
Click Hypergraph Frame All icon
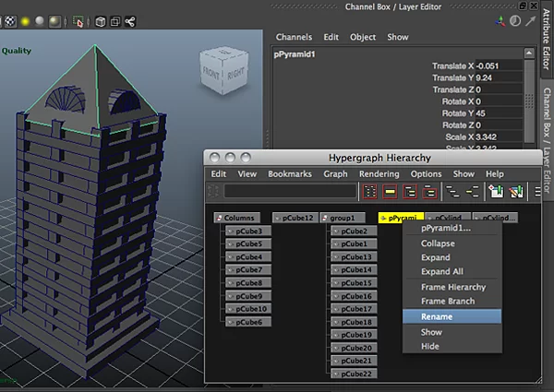point(370,192)
